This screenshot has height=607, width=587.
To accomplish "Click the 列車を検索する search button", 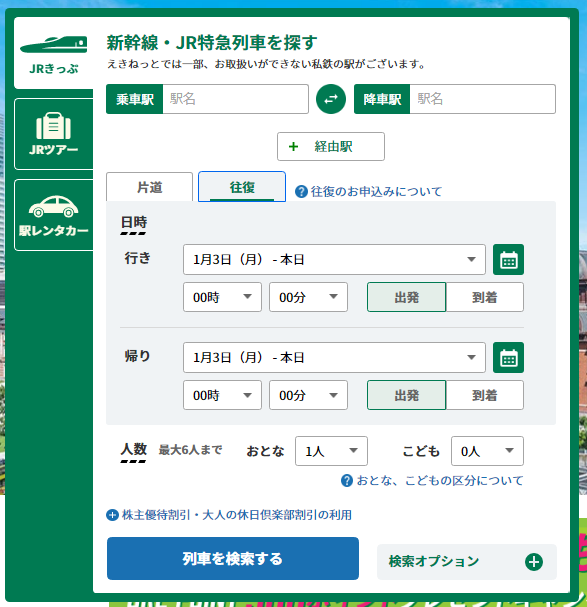I will point(233,558).
